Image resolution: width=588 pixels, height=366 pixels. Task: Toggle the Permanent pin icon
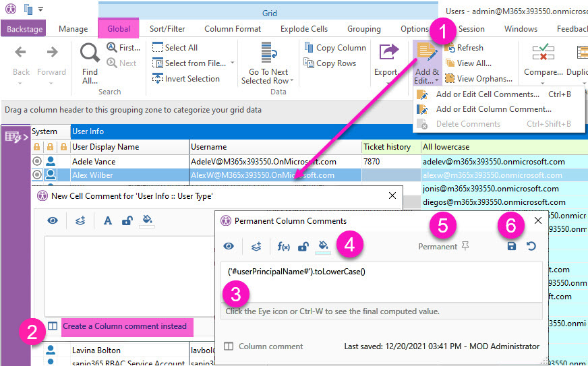pos(465,247)
